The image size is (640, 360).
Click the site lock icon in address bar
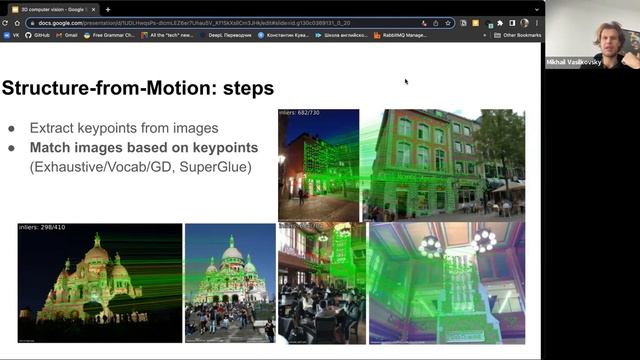pos(33,23)
